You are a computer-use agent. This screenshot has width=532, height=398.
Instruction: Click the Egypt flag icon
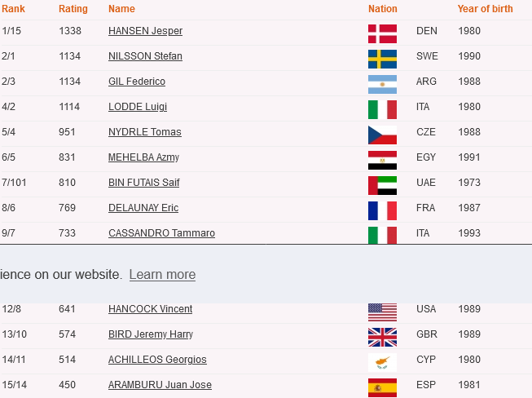click(x=382, y=161)
